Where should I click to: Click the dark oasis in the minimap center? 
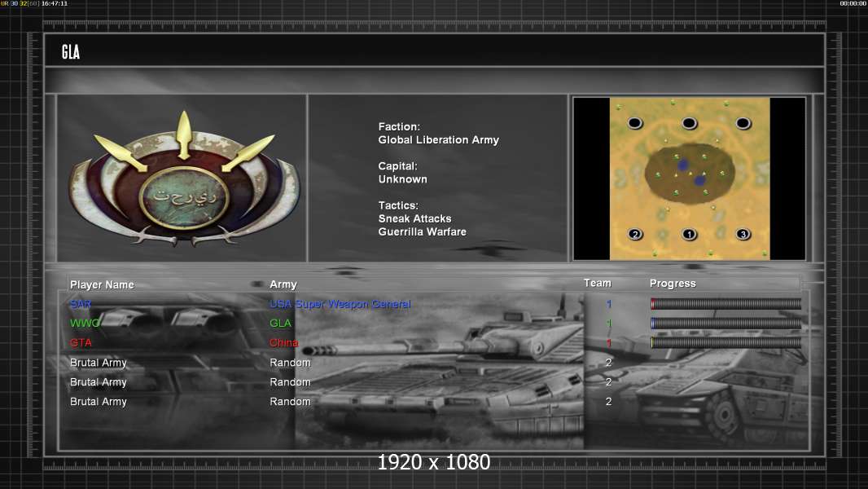(x=690, y=169)
